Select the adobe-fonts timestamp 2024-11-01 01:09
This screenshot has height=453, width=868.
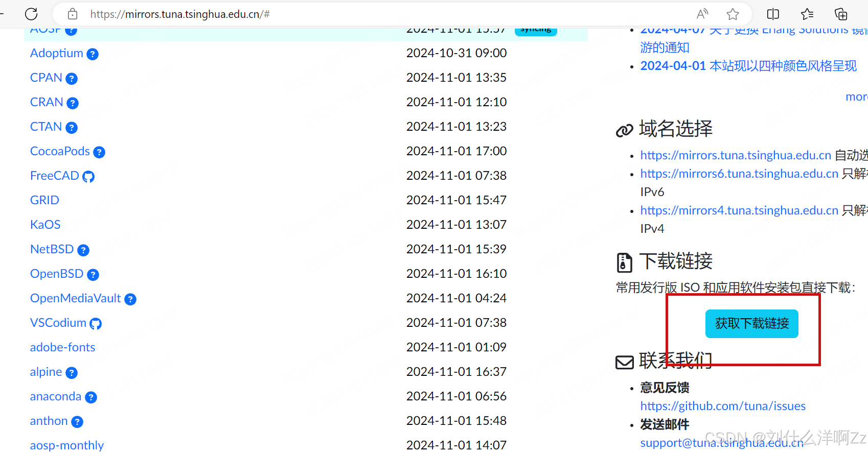click(456, 347)
